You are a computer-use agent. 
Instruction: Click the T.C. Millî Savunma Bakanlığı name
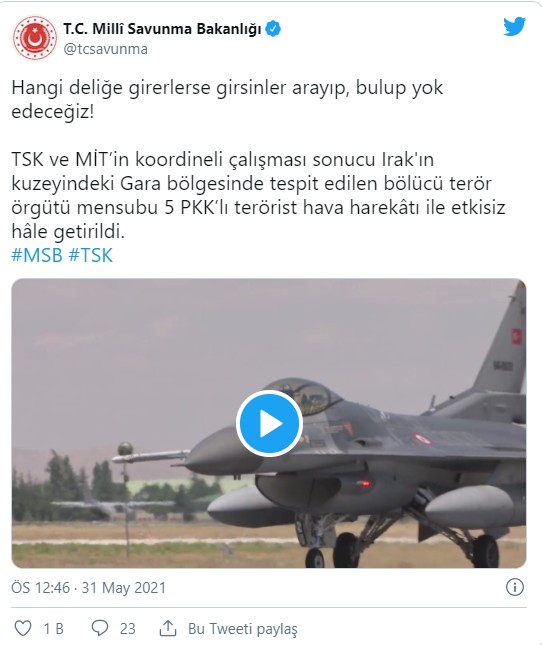[162, 29]
